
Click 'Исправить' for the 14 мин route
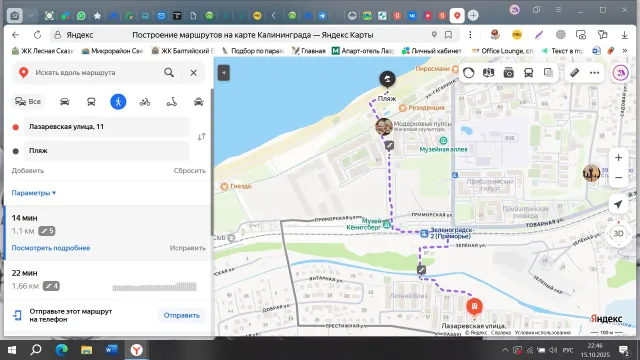187,248
